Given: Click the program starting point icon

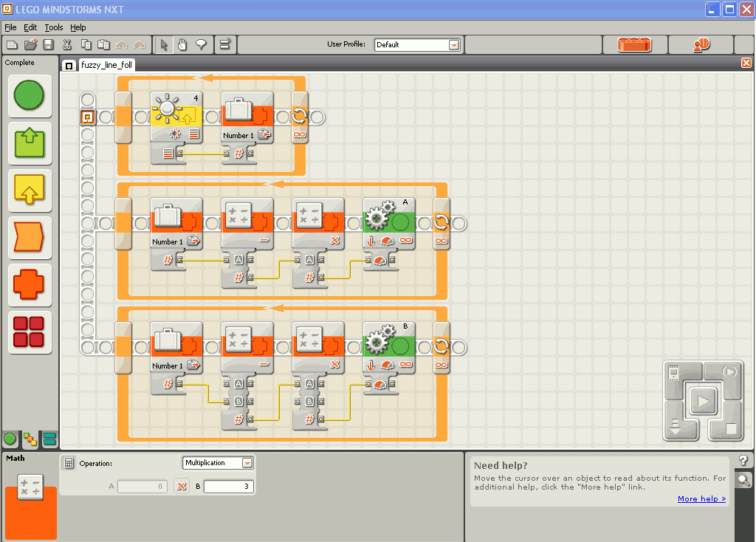Looking at the screenshot, I should [87, 117].
